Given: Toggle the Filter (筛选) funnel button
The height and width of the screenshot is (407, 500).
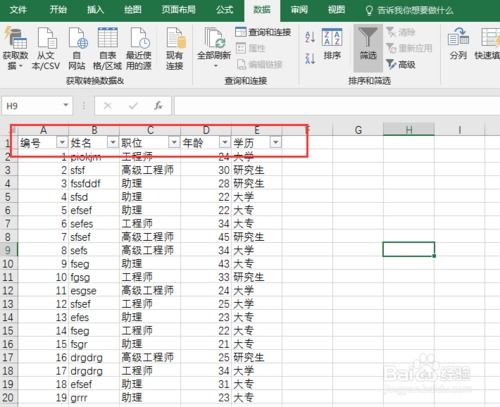Looking at the screenshot, I should [x=368, y=48].
